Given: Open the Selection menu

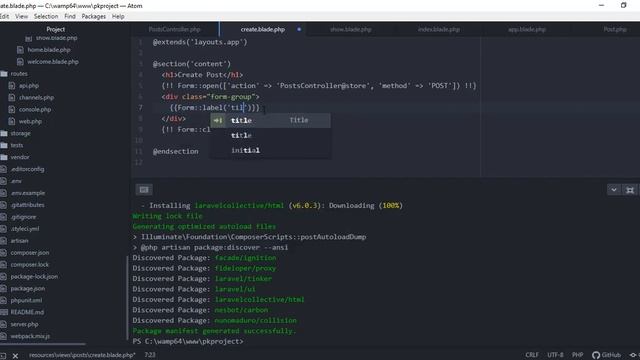Looking at the screenshot, I should tap(46, 16).
